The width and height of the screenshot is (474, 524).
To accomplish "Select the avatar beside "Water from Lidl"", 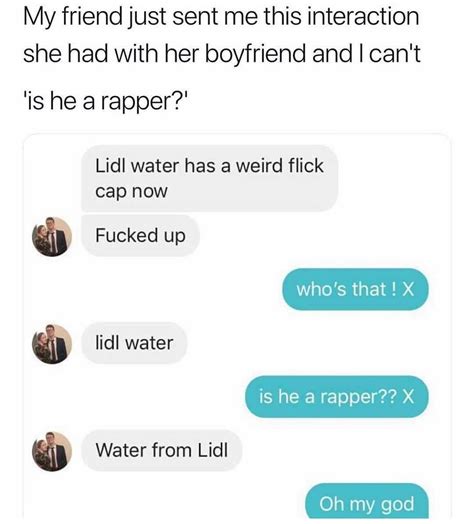I will tap(52, 451).
